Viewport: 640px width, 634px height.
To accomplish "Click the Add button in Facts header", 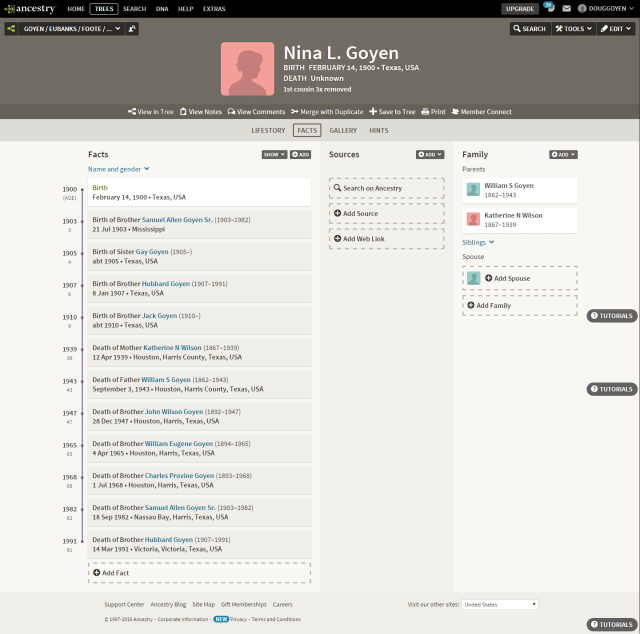I will coord(300,154).
